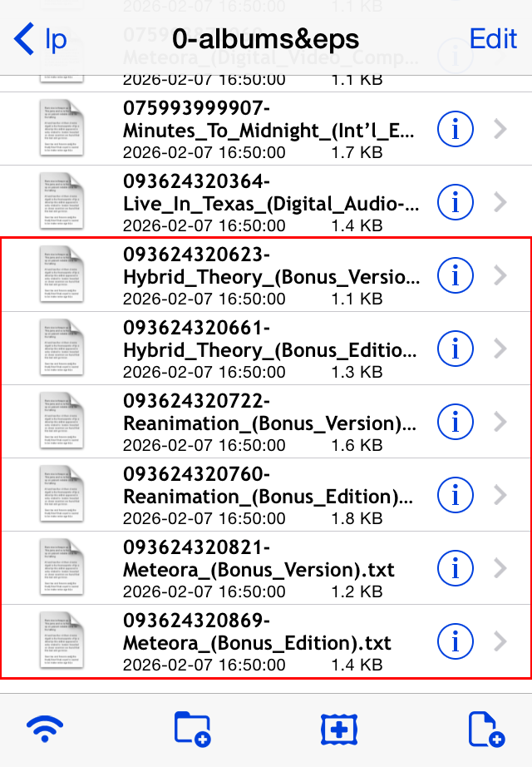This screenshot has width=532, height=767.
Task: Tap document thumbnail of 093624320722 Reanimation
Action: [62, 421]
